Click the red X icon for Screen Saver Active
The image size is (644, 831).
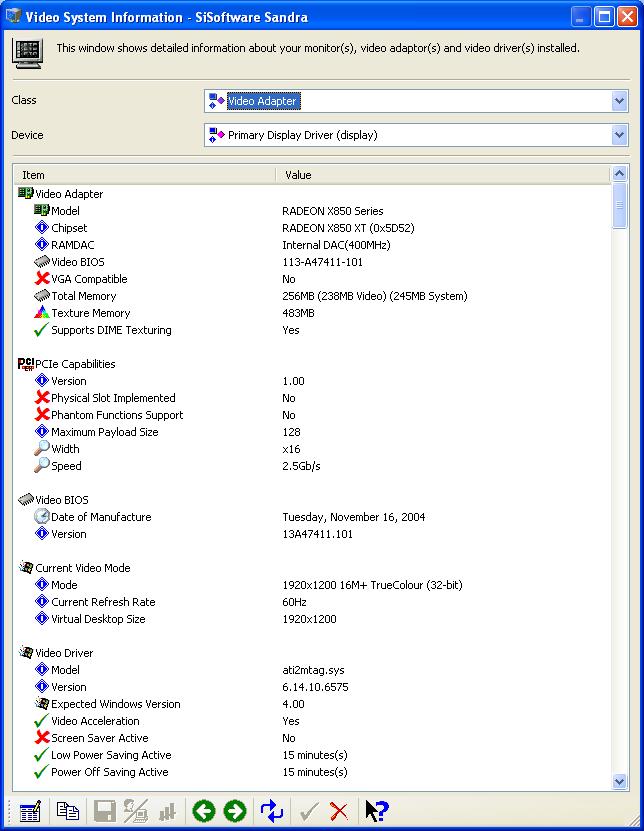click(42, 737)
